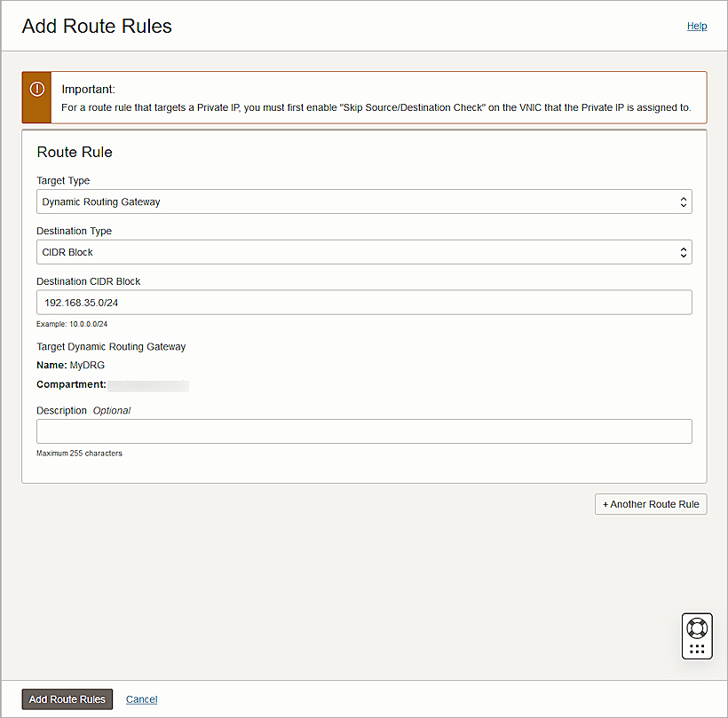Select the value 192.168.35.0/24
Viewport: 728px width, 718px height.
coord(83,302)
